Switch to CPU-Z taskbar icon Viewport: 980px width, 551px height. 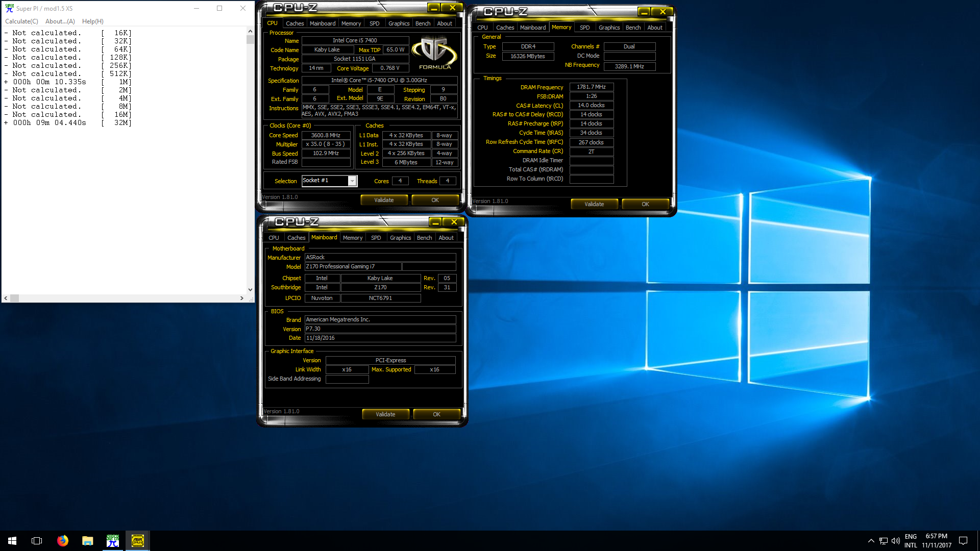click(137, 541)
